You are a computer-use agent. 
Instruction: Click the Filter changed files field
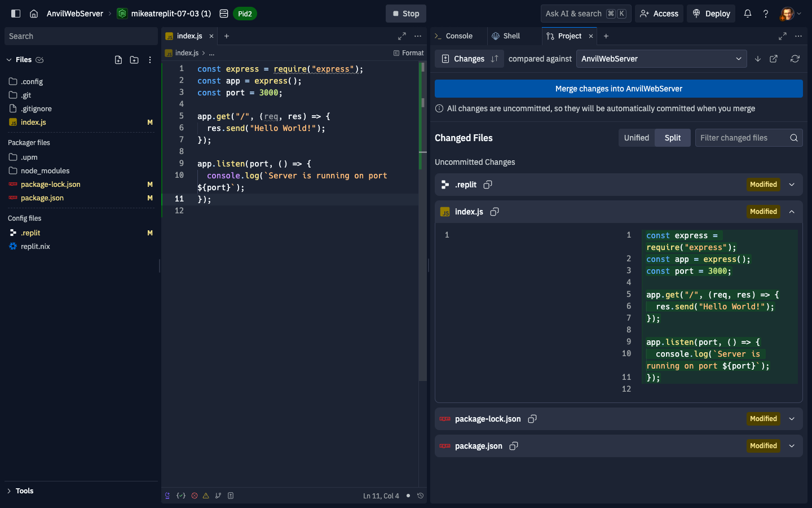click(741, 138)
